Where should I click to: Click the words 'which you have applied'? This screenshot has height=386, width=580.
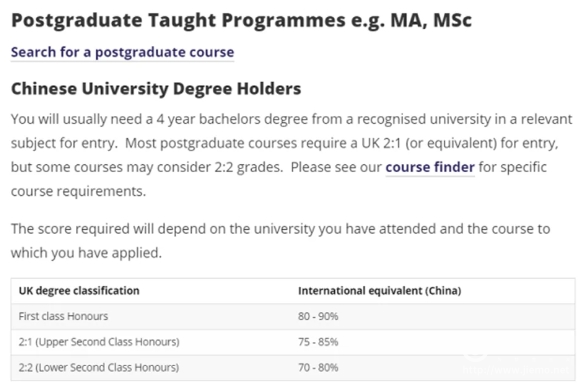pyautogui.click(x=86, y=253)
